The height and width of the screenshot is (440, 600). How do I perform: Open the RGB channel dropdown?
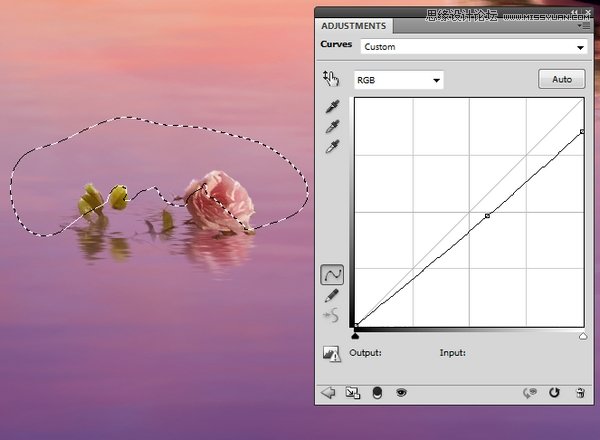399,80
